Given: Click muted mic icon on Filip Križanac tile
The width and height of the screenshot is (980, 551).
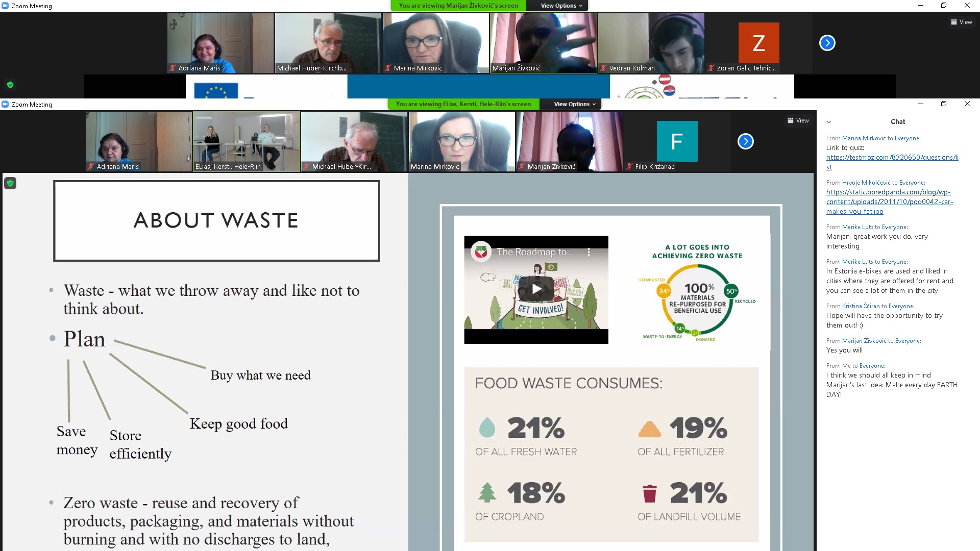Looking at the screenshot, I should coord(629,166).
